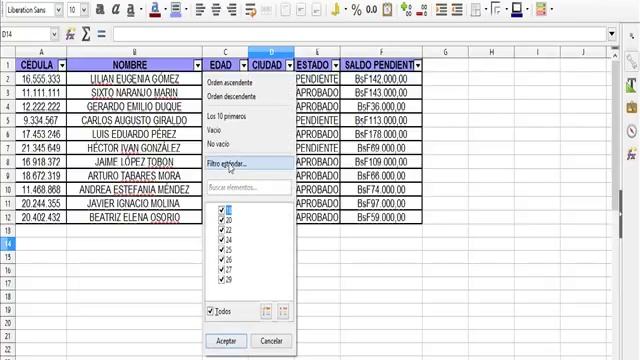This screenshot has width=640, height=360.
Task: Open the NOMBRE column filter dropdown
Action: tap(198, 65)
